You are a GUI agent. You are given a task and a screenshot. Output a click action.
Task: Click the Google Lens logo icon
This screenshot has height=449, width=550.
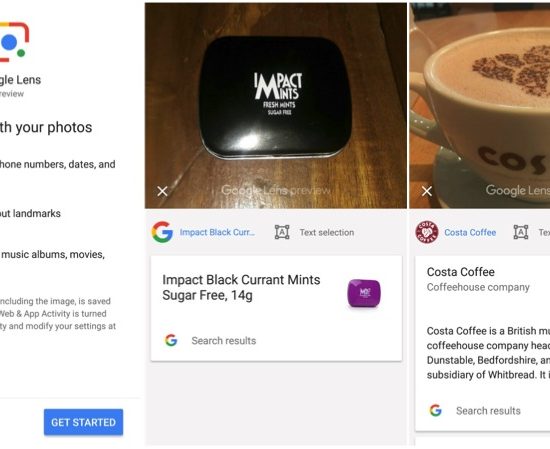pos(14,42)
